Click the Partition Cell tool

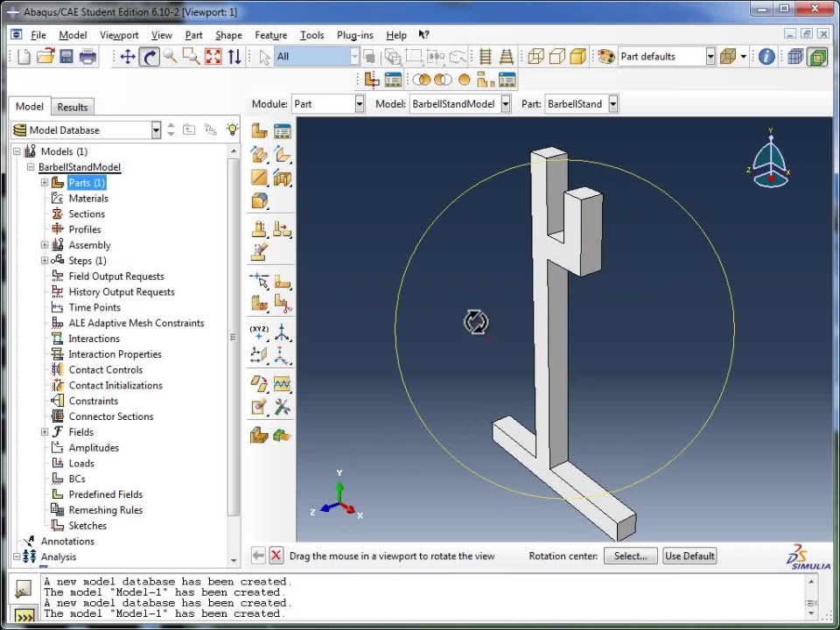click(259, 304)
